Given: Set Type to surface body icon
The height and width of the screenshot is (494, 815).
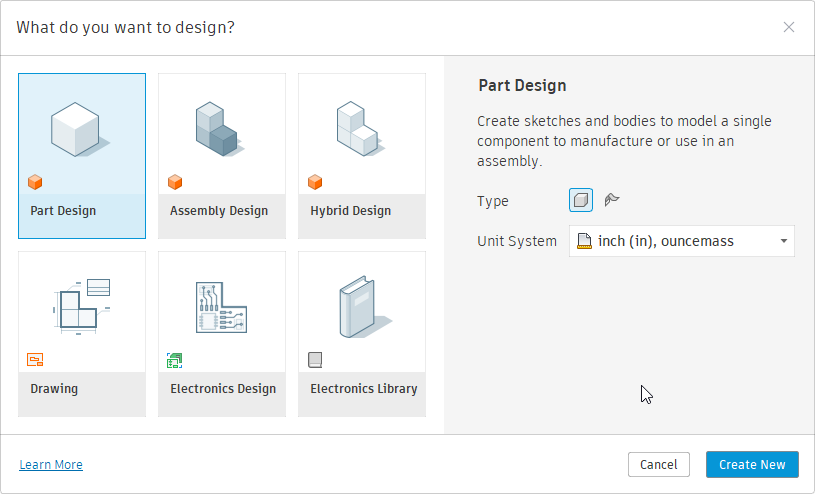Looking at the screenshot, I should 612,200.
